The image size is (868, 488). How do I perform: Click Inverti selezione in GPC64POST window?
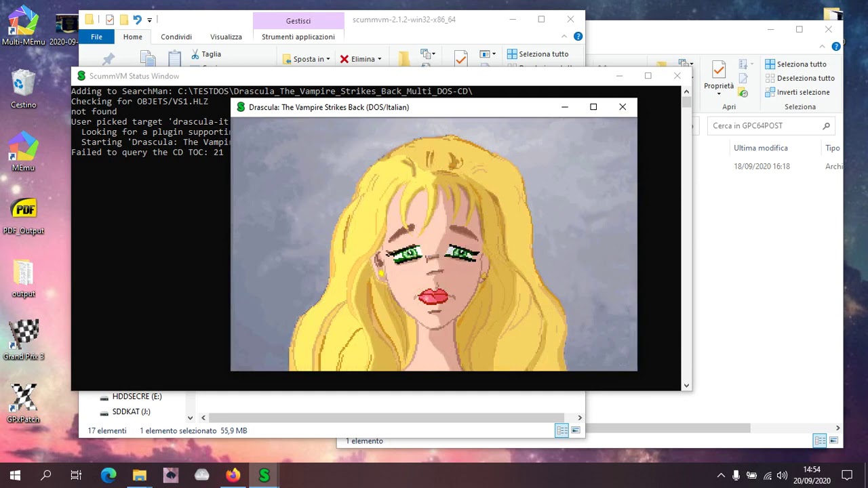pos(797,92)
